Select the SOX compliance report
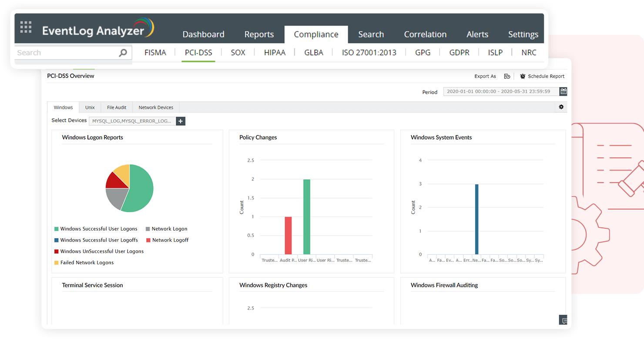Viewport: 644px width, 340px height. pyautogui.click(x=238, y=53)
